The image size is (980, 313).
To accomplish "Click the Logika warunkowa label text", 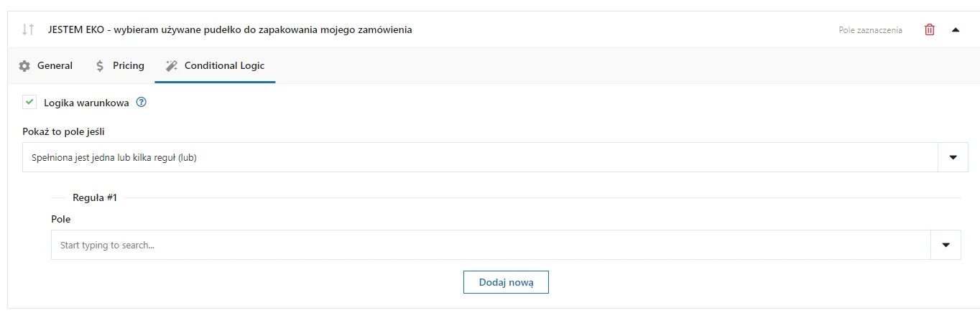I will point(86,103).
